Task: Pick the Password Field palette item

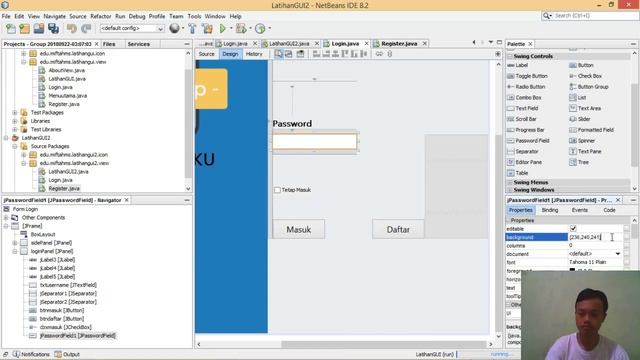Action: tap(528, 140)
